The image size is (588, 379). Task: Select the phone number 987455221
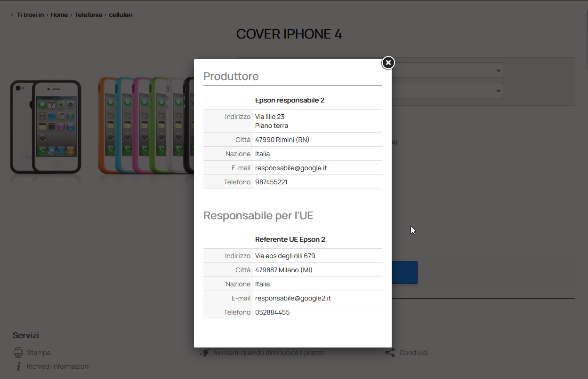click(271, 182)
